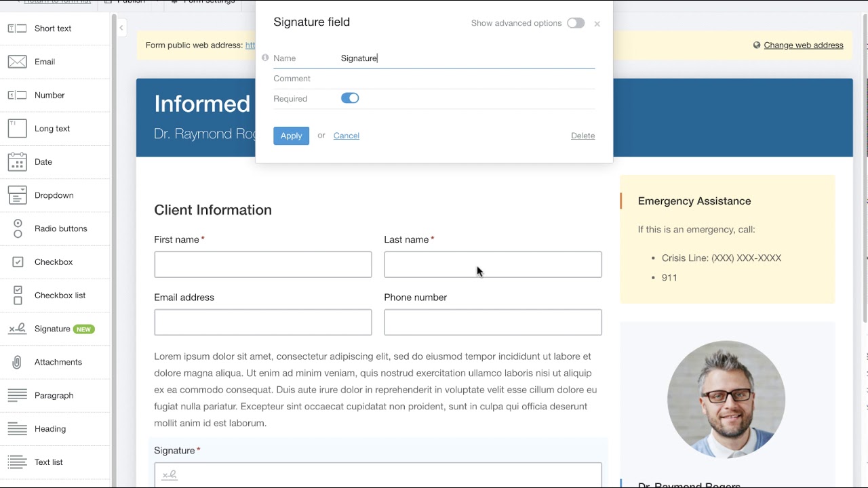
Task: Click the globe icon by Change web address
Action: [x=757, y=45]
